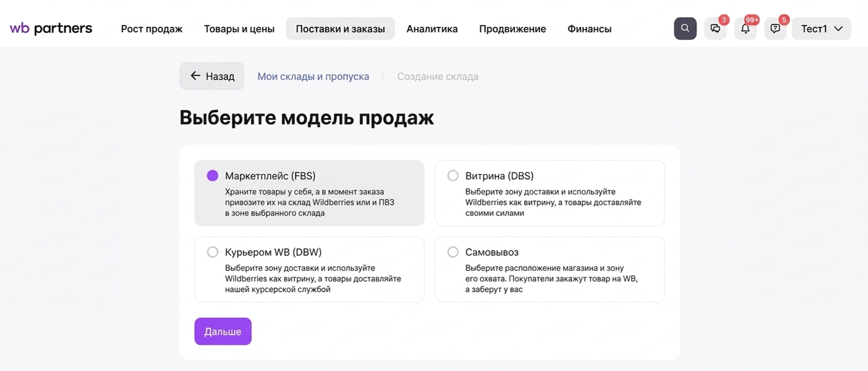Click the Маркетплейс (FBS) card description text
Screen dimensions: 868x371
coord(310,202)
